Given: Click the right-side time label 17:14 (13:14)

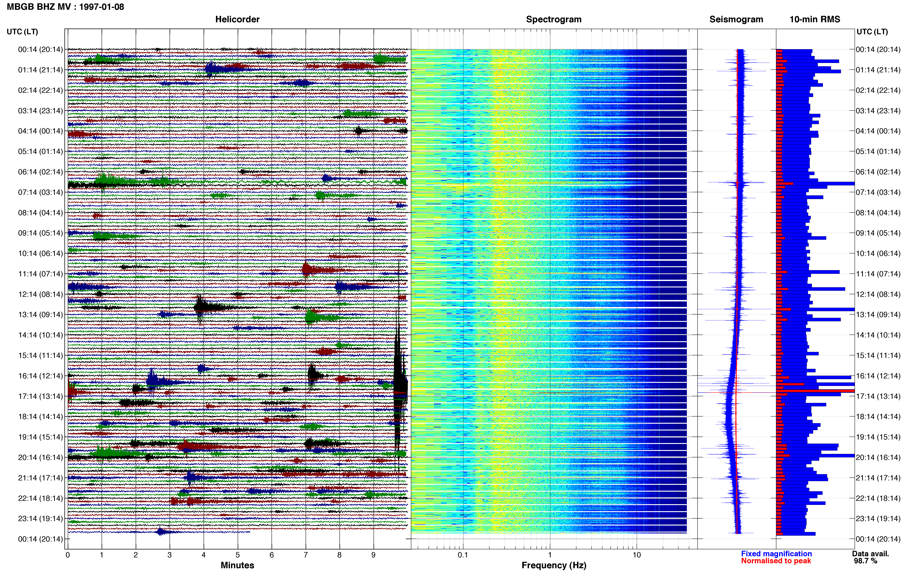Looking at the screenshot, I should pyautogui.click(x=878, y=396).
